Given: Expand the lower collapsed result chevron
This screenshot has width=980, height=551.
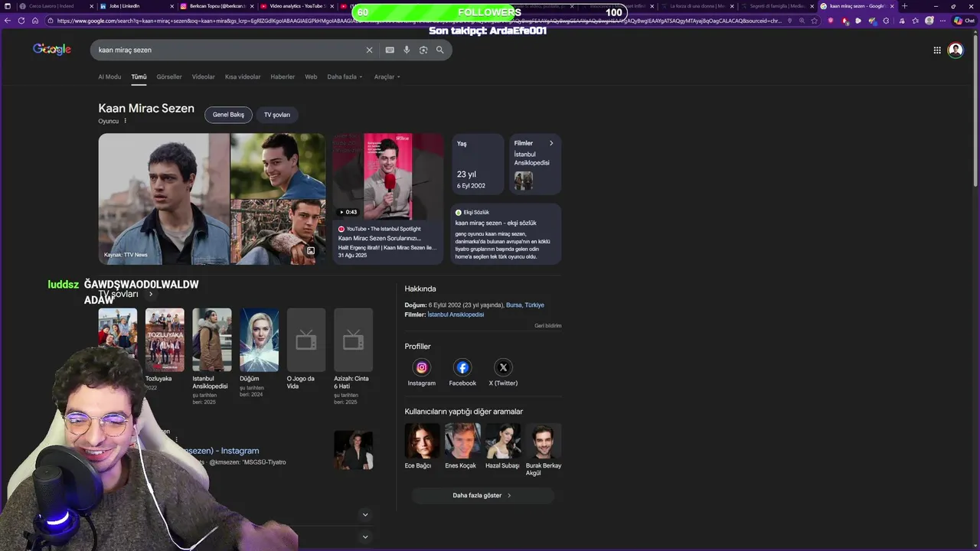Looking at the screenshot, I should 365,537.
